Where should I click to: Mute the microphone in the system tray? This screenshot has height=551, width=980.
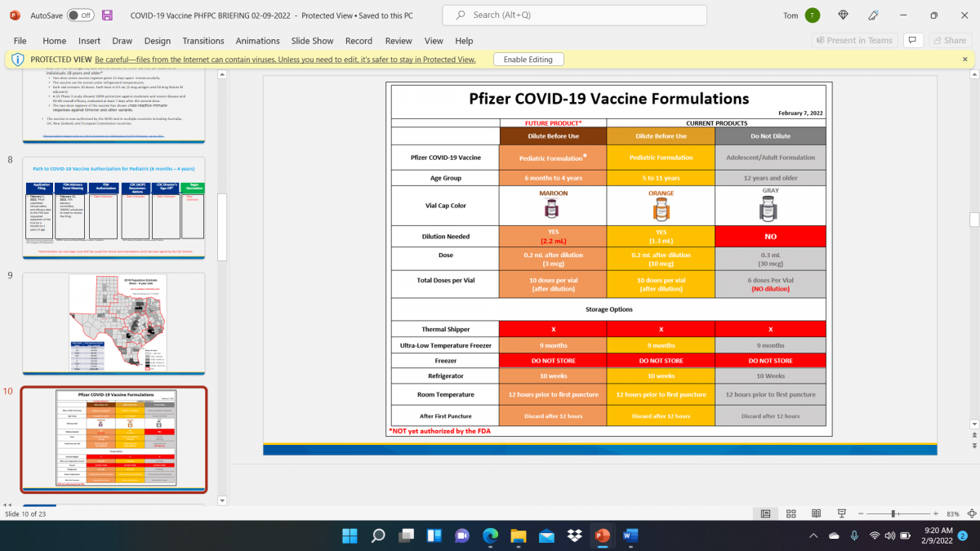tap(854, 536)
